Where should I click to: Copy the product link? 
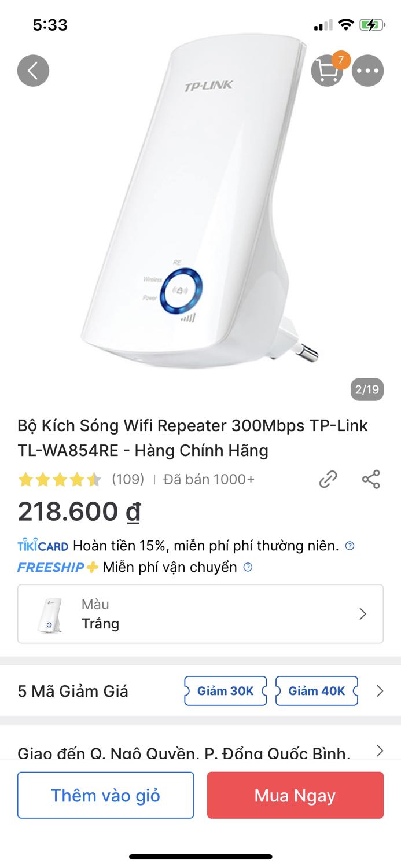point(329,479)
